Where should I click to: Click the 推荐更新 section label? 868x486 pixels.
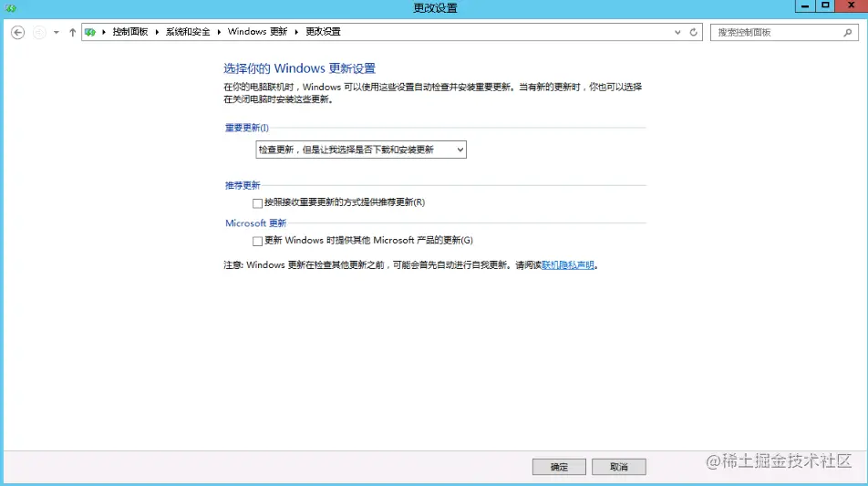[x=243, y=185]
